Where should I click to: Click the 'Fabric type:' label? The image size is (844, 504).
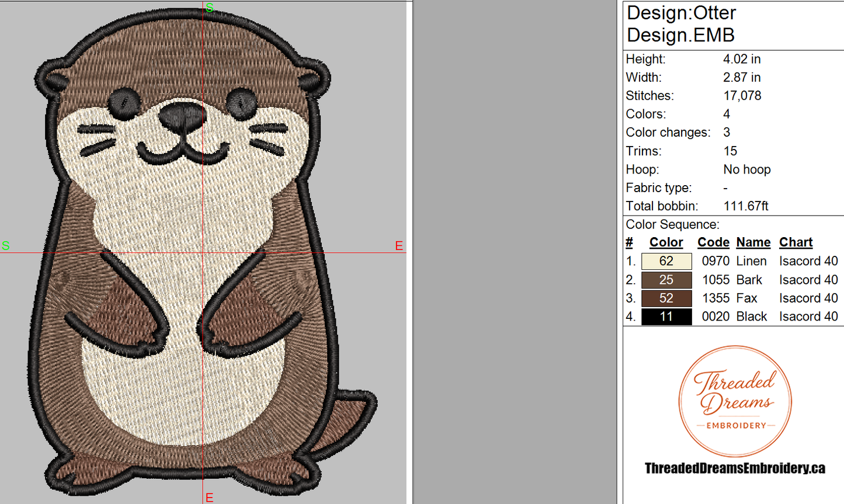point(659,188)
